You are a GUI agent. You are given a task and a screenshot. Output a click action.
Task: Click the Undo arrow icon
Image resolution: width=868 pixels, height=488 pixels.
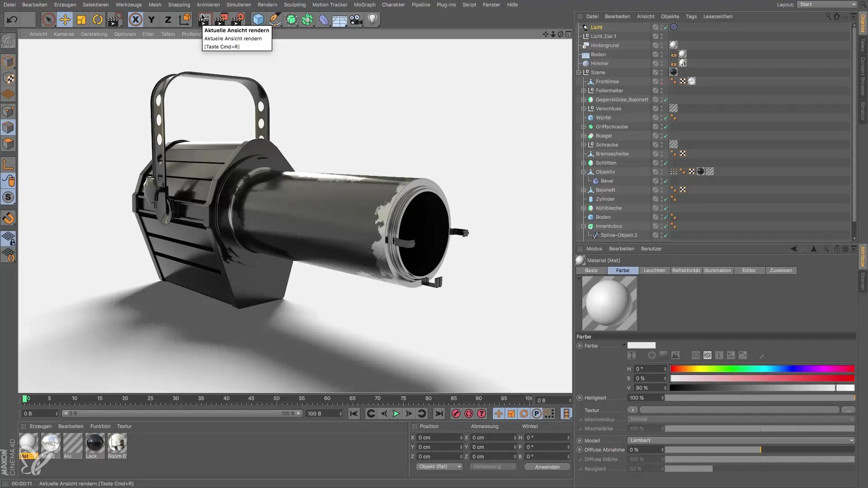(12, 19)
